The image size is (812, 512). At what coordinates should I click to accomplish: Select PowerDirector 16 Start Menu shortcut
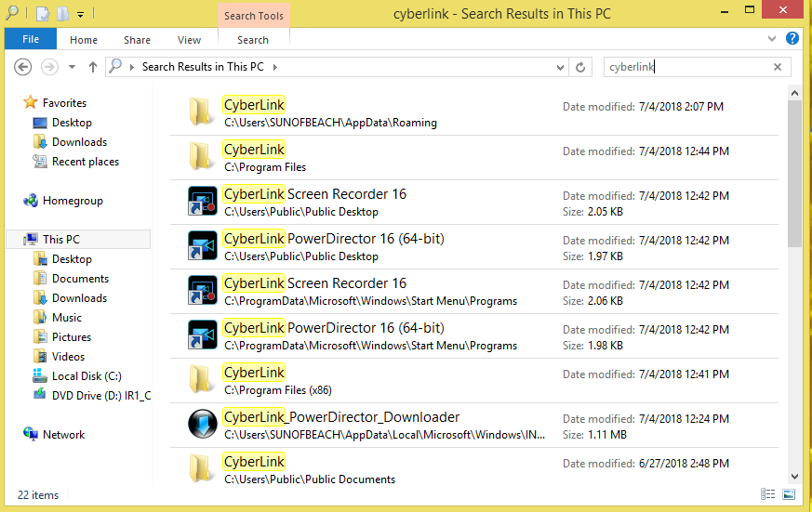click(x=473, y=336)
